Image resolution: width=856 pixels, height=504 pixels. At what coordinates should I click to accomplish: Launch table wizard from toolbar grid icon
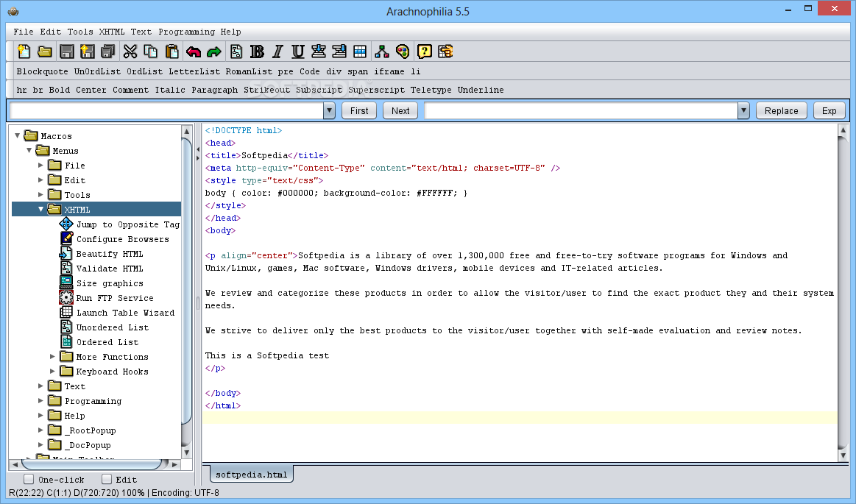click(361, 52)
